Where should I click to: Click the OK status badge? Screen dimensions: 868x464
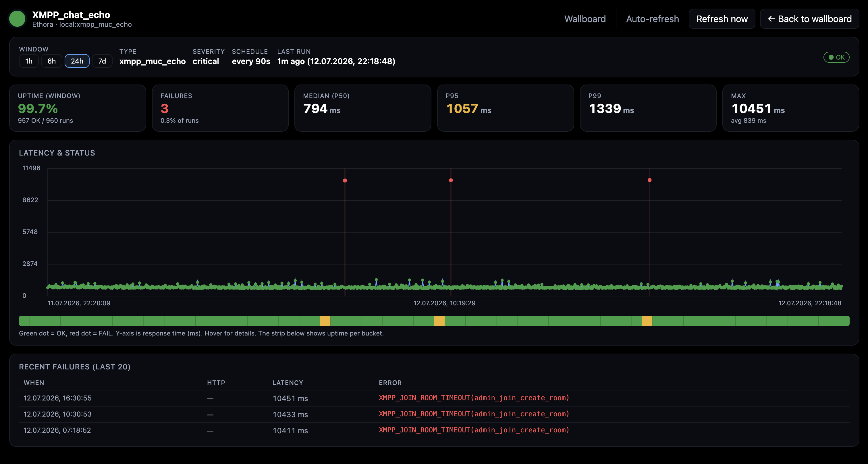coord(836,57)
